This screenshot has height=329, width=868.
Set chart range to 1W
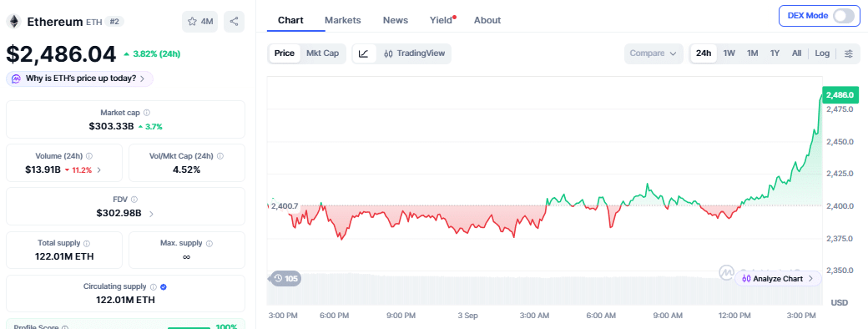(x=729, y=53)
